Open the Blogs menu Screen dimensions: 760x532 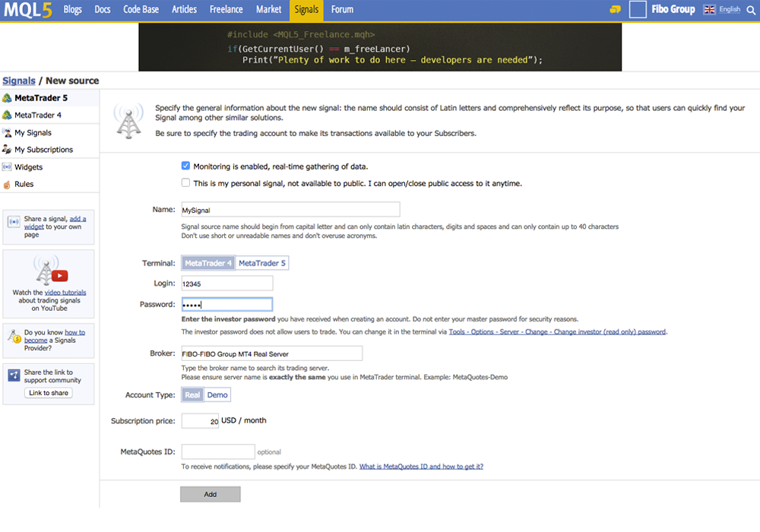[73, 10]
